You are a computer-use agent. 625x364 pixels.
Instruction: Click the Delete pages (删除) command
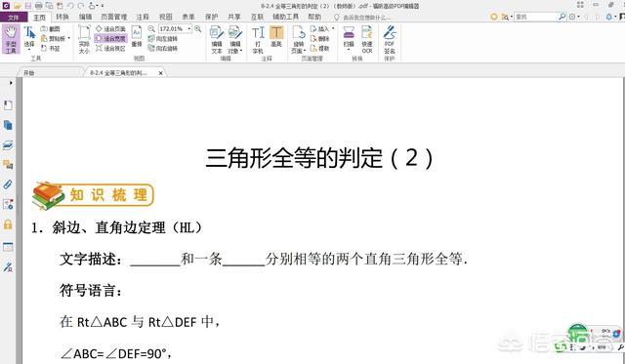click(x=320, y=39)
